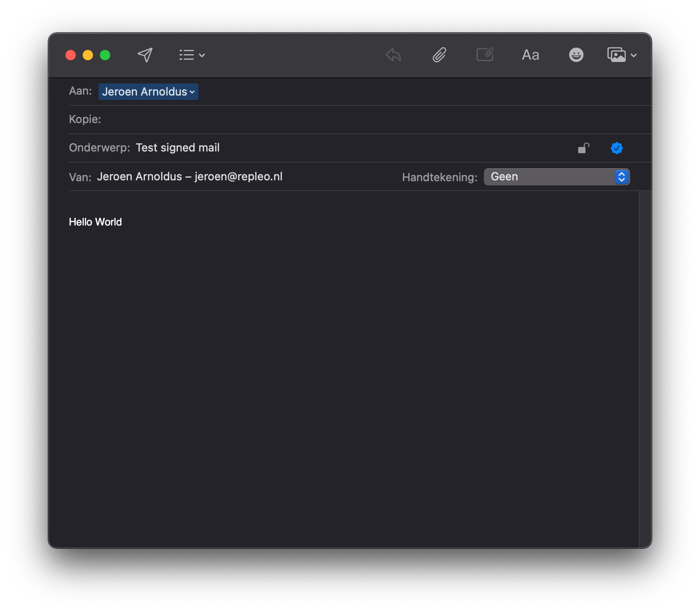Zoom the window with green button
Viewport: 700px width, 612px height.
pyautogui.click(x=105, y=55)
